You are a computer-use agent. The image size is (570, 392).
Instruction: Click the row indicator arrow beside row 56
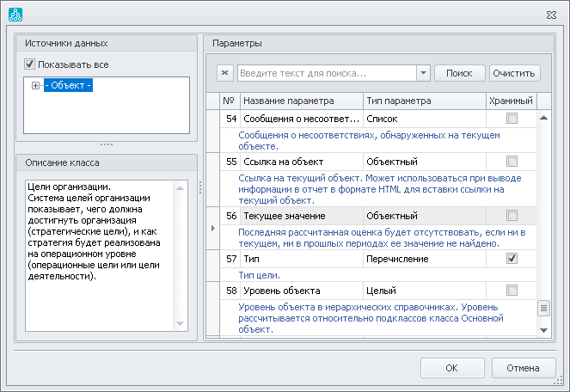pyautogui.click(x=213, y=229)
